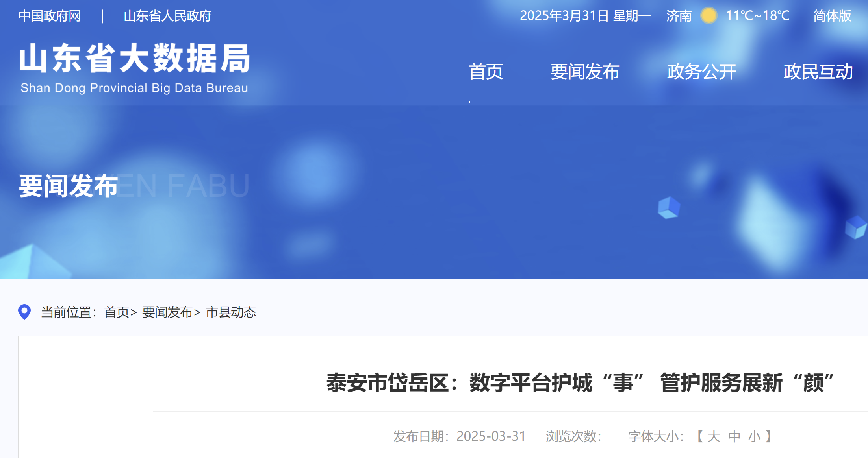868x458 pixels.
Task: Click 要闻发布 in the breadcrumb trail
Action: [x=167, y=312]
